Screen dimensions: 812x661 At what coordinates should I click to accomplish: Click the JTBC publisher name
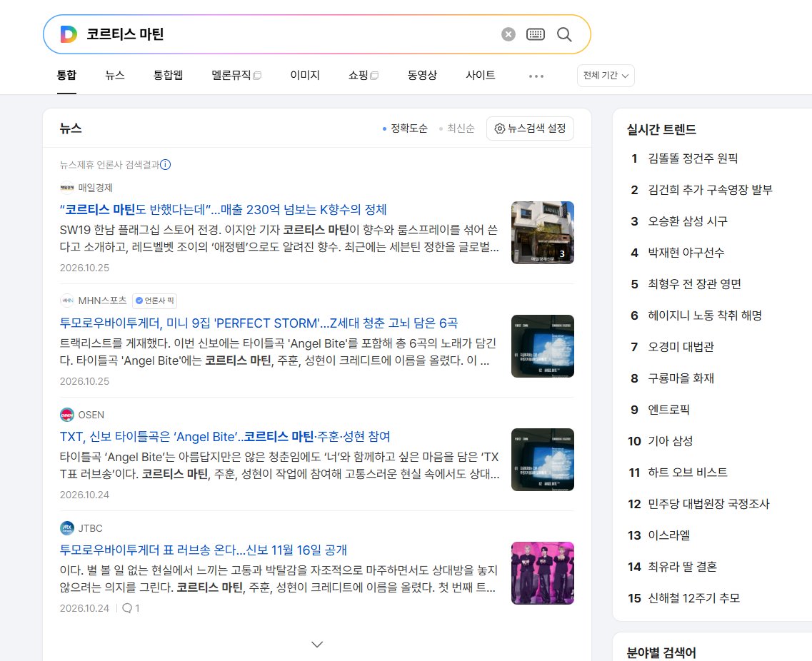[x=90, y=528]
